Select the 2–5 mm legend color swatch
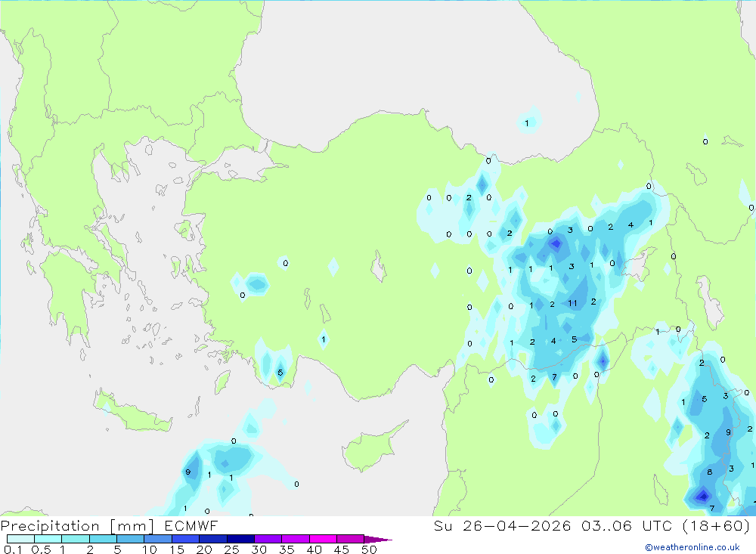Screen dimensions: 756x554 pos(103,539)
